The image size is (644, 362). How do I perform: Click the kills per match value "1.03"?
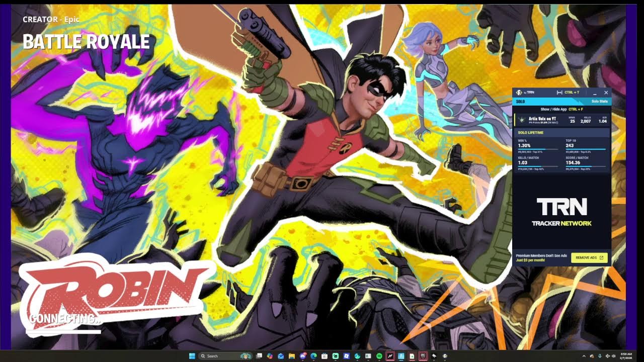tap(522, 162)
